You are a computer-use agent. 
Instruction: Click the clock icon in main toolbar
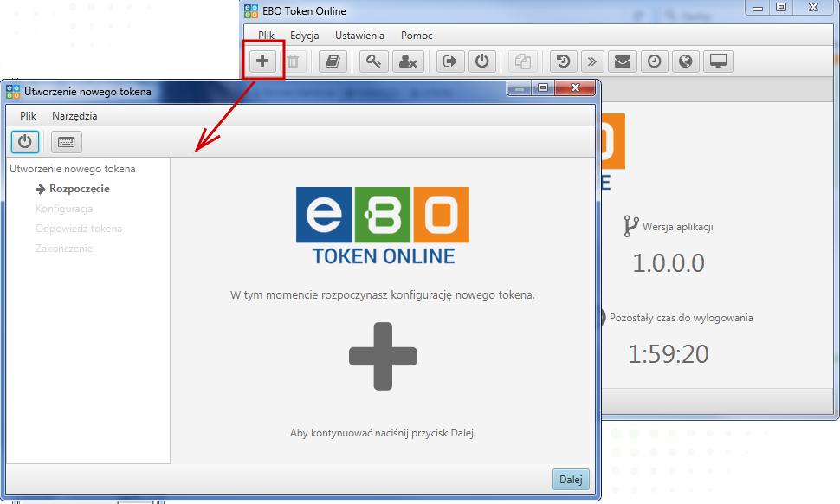click(654, 61)
